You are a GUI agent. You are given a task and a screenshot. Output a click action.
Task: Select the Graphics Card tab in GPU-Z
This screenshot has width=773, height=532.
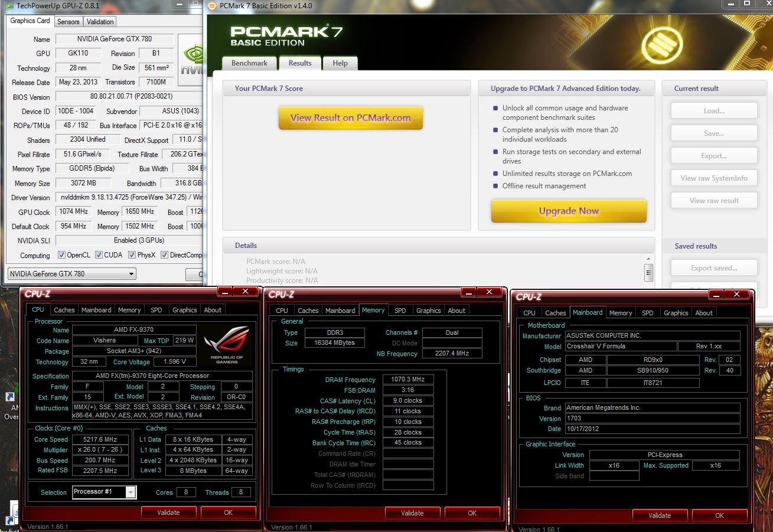(x=30, y=21)
